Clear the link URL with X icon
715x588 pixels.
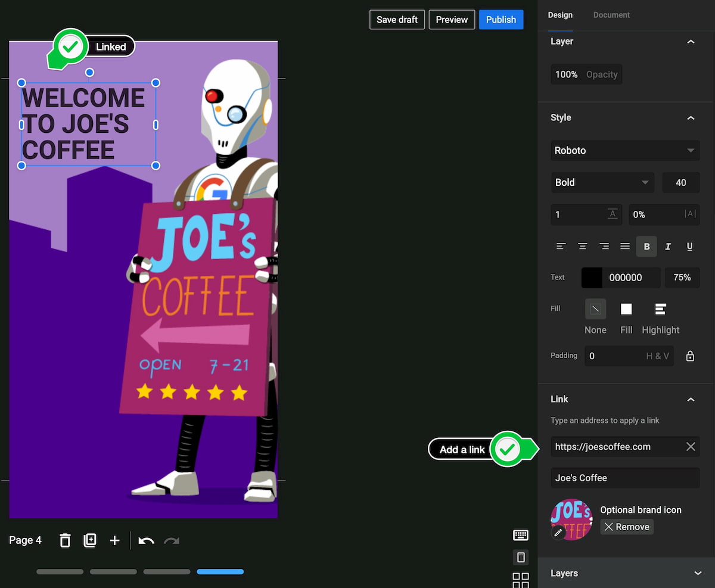691,447
